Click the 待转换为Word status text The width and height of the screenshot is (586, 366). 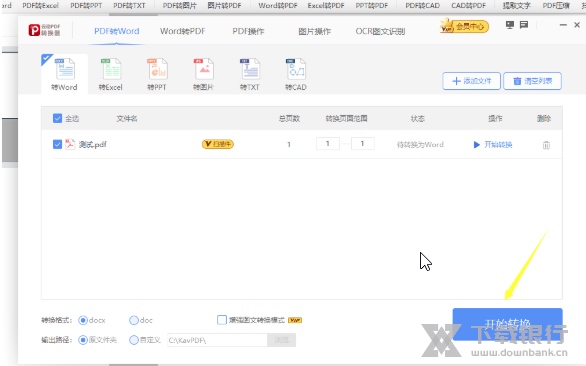420,144
